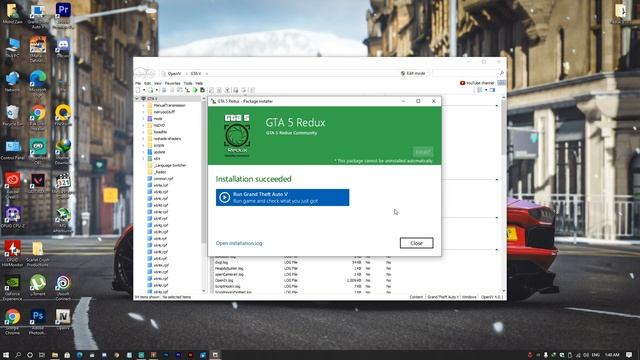Click the New file toolbar icon
Screen dimensions: 640x360
pos(138,90)
